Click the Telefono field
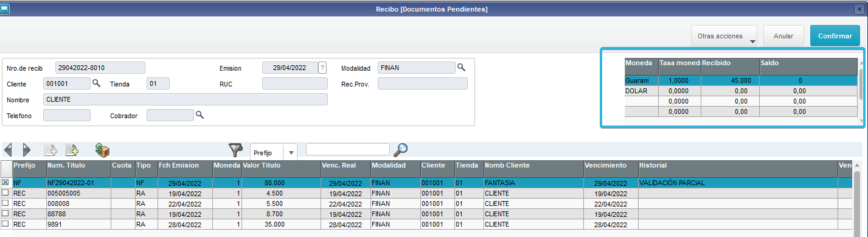The height and width of the screenshot is (237, 868). coord(67,115)
